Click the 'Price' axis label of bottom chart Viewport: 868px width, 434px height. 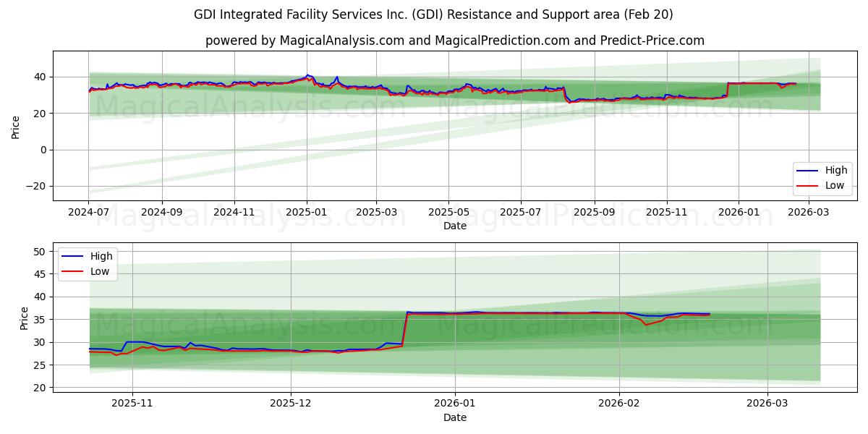pos(25,318)
